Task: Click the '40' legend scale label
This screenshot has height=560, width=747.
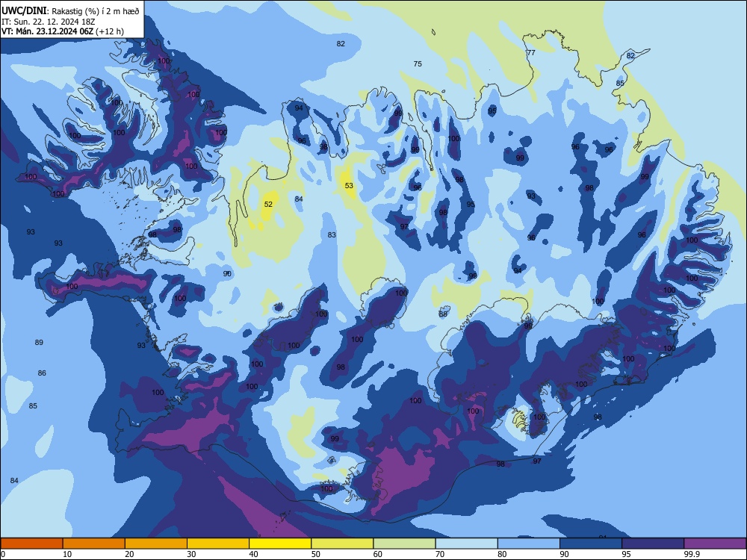Action: click(x=253, y=554)
